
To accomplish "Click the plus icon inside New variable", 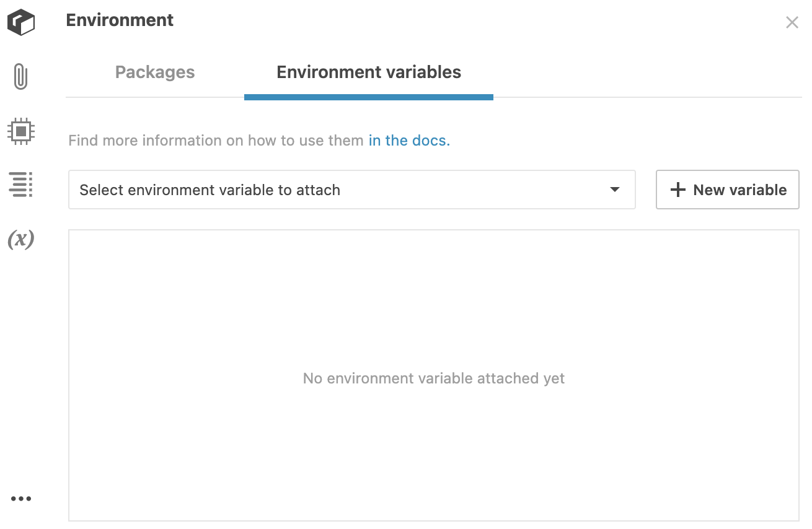I will tap(677, 190).
